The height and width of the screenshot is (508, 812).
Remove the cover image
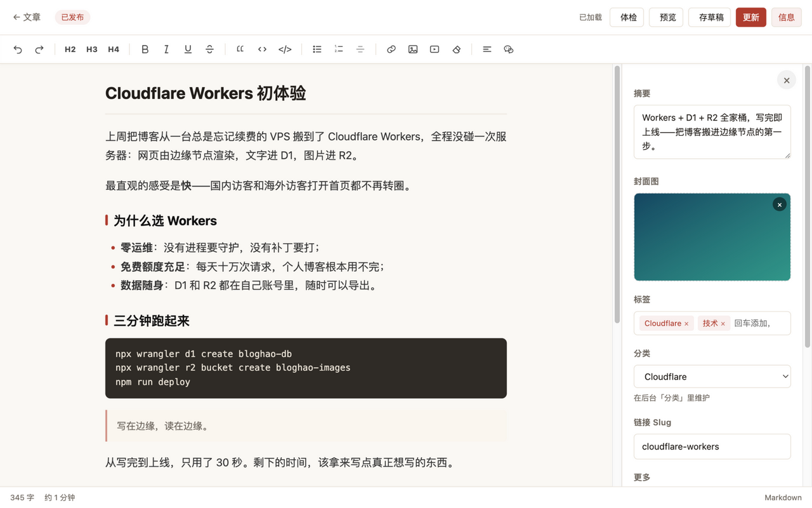pos(780,204)
